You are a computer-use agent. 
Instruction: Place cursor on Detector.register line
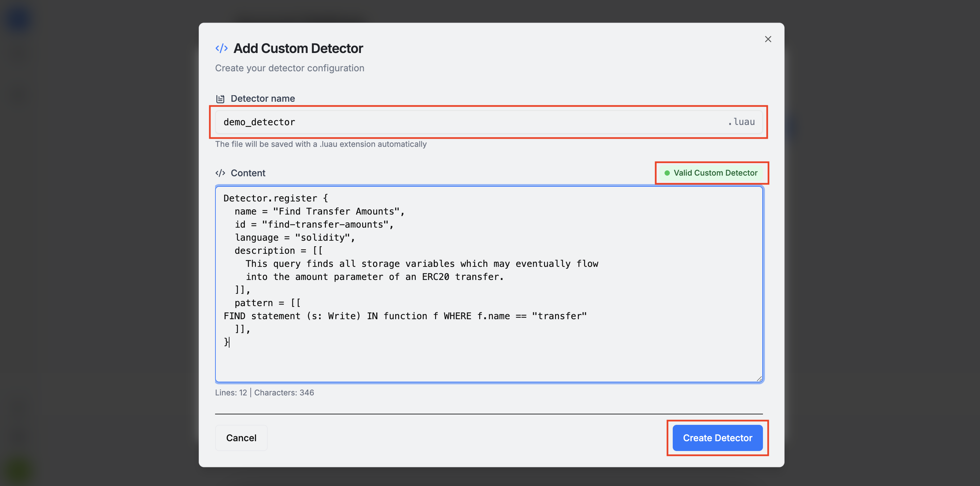coord(276,198)
